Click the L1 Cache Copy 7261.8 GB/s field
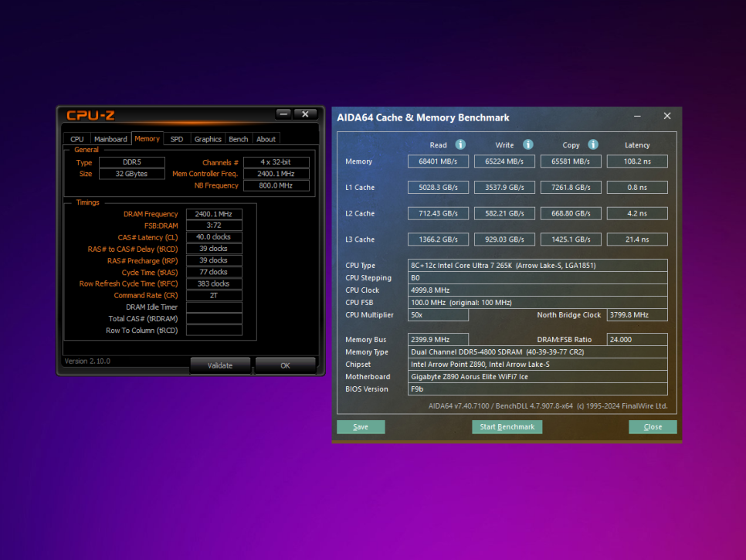This screenshot has width=746, height=560. tap(571, 188)
